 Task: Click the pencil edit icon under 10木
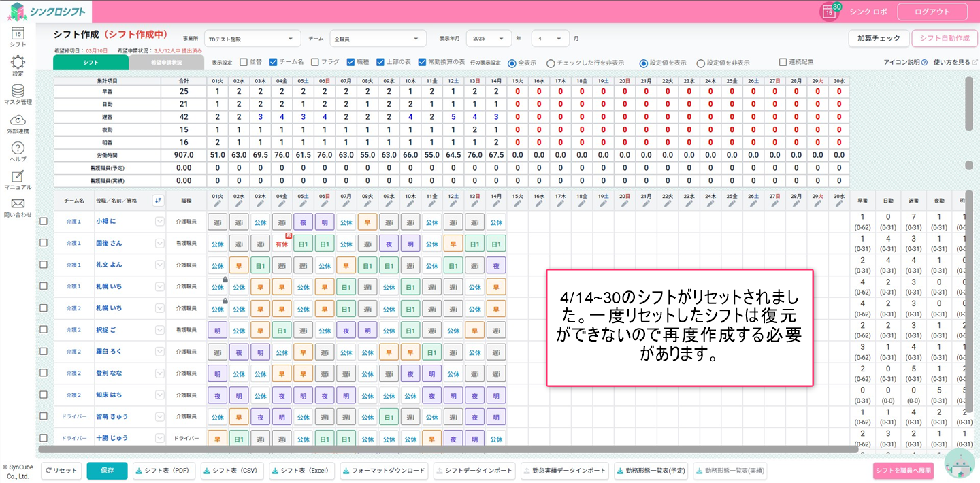pos(410,203)
